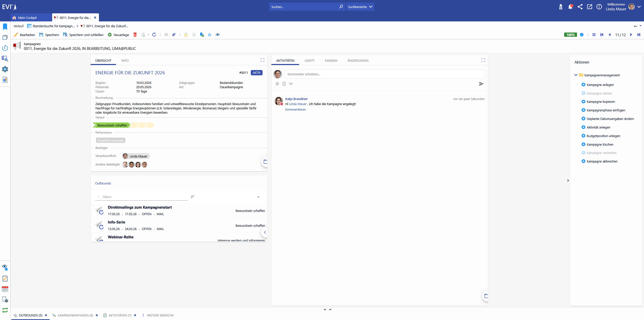The image size is (644, 320).
Task: Expand the Übersicht panel to fullscreen
Action: [x=262, y=60]
